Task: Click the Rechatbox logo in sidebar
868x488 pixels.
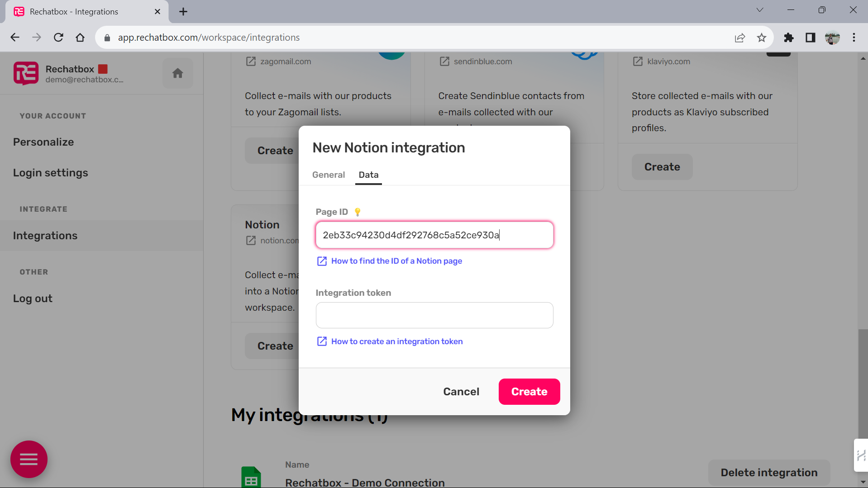Action: [x=26, y=73]
